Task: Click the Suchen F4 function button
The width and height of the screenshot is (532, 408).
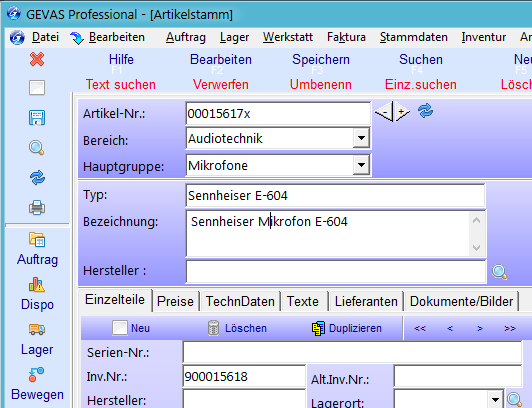Action: pos(421,63)
